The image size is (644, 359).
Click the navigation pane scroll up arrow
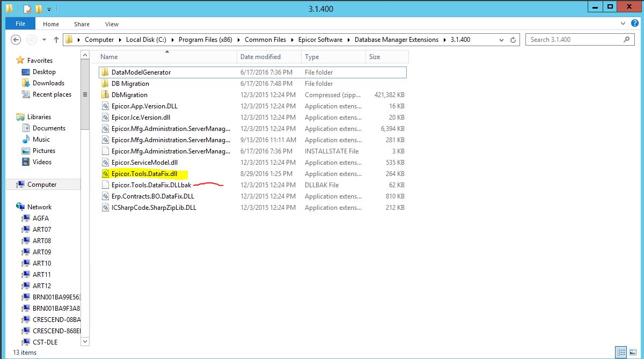click(x=85, y=55)
